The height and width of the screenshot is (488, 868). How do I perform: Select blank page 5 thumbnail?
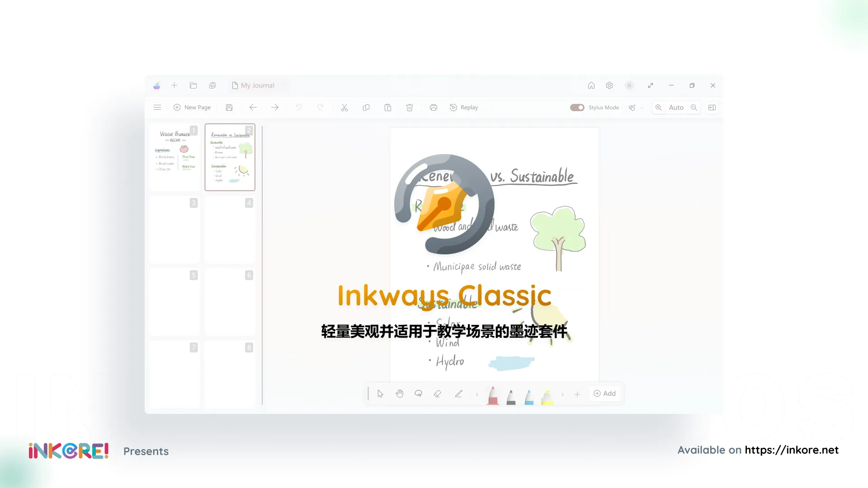tap(175, 302)
